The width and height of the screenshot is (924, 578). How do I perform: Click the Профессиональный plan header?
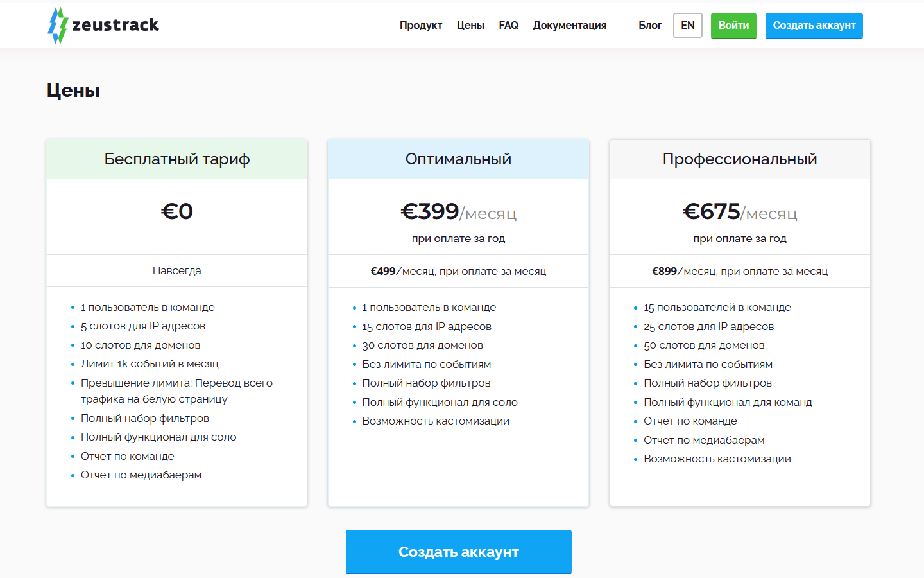click(740, 159)
